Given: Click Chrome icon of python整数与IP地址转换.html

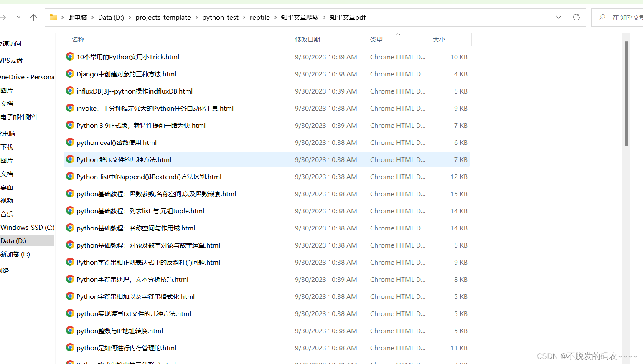Looking at the screenshot, I should (x=70, y=330).
